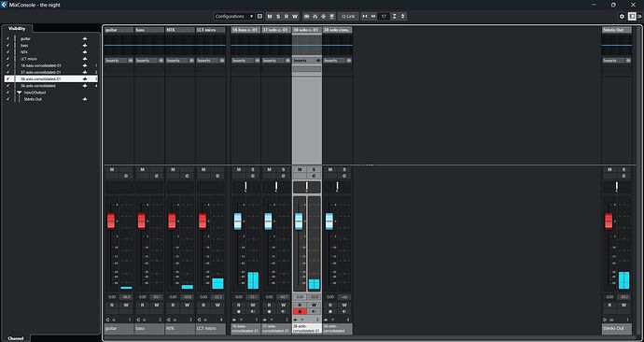The height and width of the screenshot is (342, 644).
Task: Open channel settings (e) on guitar channel
Action: pos(126,176)
